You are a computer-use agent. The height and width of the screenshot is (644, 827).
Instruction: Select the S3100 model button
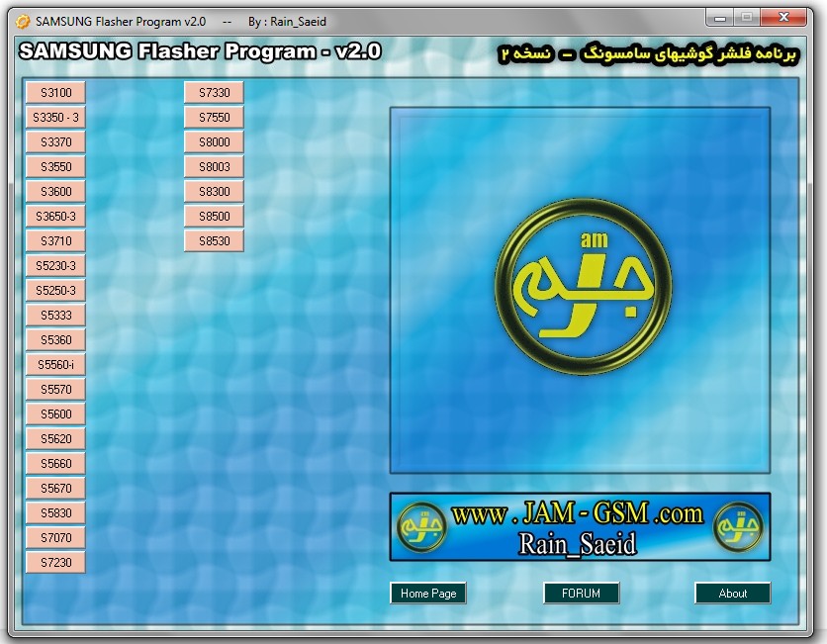pyautogui.click(x=56, y=93)
